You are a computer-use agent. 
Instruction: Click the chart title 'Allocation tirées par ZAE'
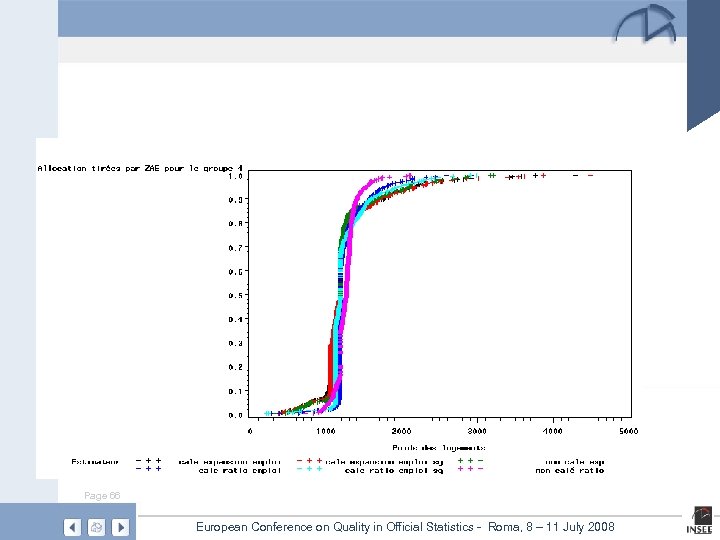(x=140, y=168)
